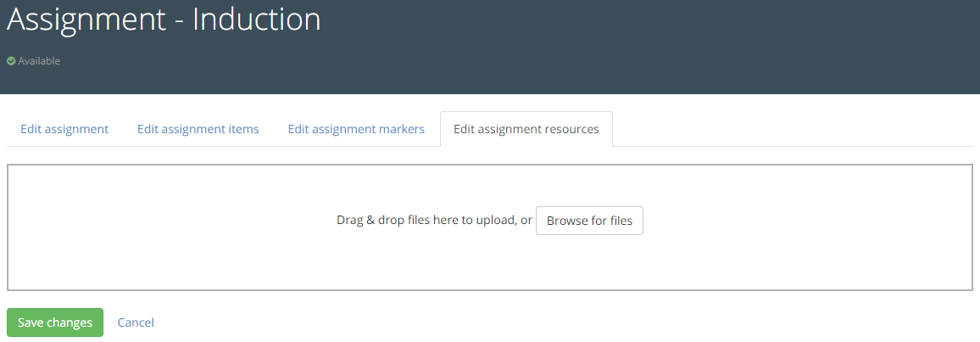The width and height of the screenshot is (980, 342).
Task: Switch to Edit assignment items tab
Action: 198,129
